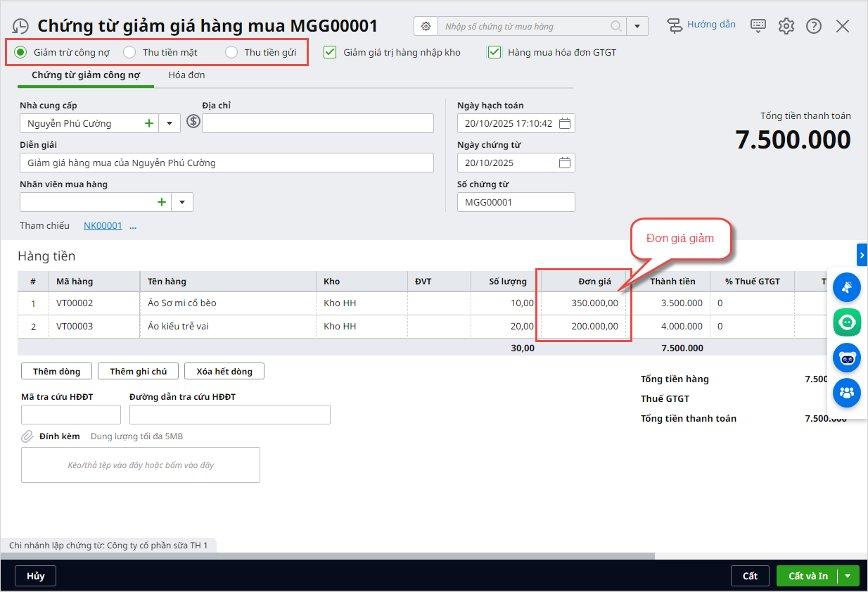This screenshot has height=592, width=868.
Task: Expand the Nhân viên mua hàng dropdown
Action: tap(182, 202)
